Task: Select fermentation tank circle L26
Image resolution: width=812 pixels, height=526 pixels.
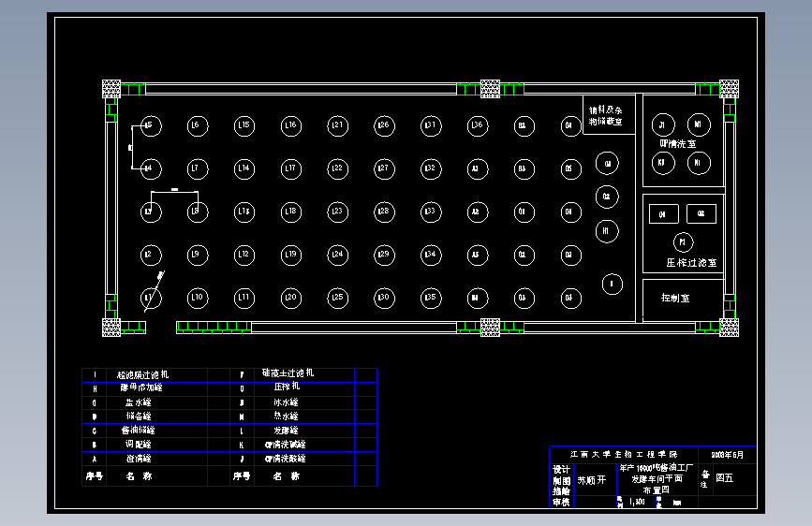Action: pos(384,125)
